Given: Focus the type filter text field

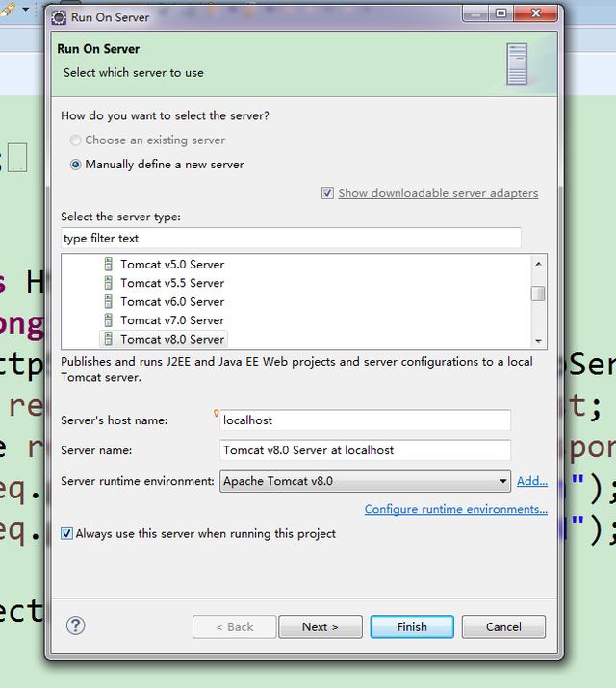Looking at the screenshot, I should pos(291,238).
